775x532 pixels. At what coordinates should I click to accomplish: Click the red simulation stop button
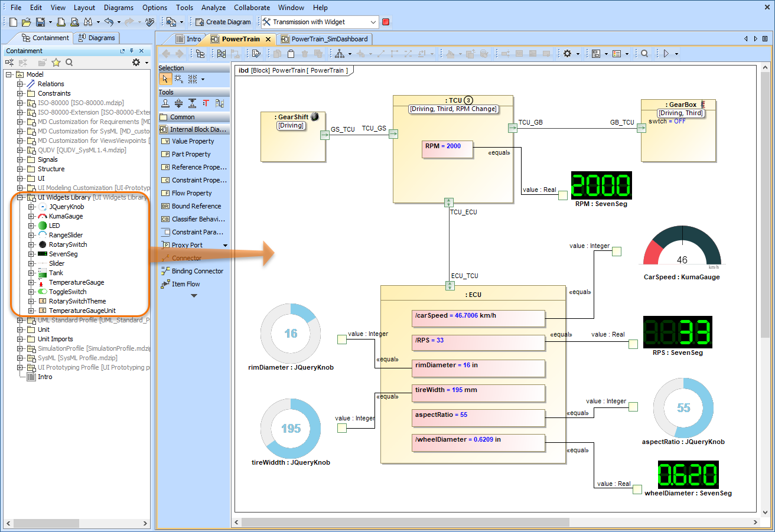pyautogui.click(x=386, y=22)
